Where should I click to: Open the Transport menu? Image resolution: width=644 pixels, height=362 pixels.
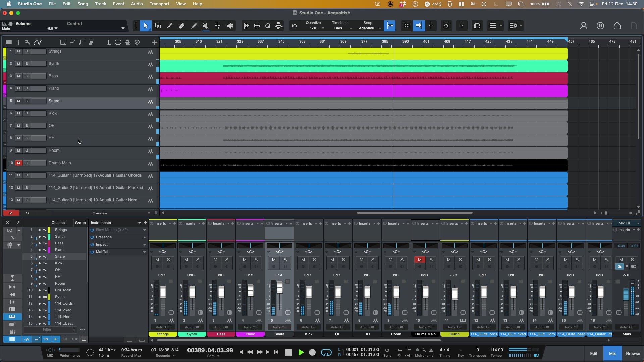(159, 4)
